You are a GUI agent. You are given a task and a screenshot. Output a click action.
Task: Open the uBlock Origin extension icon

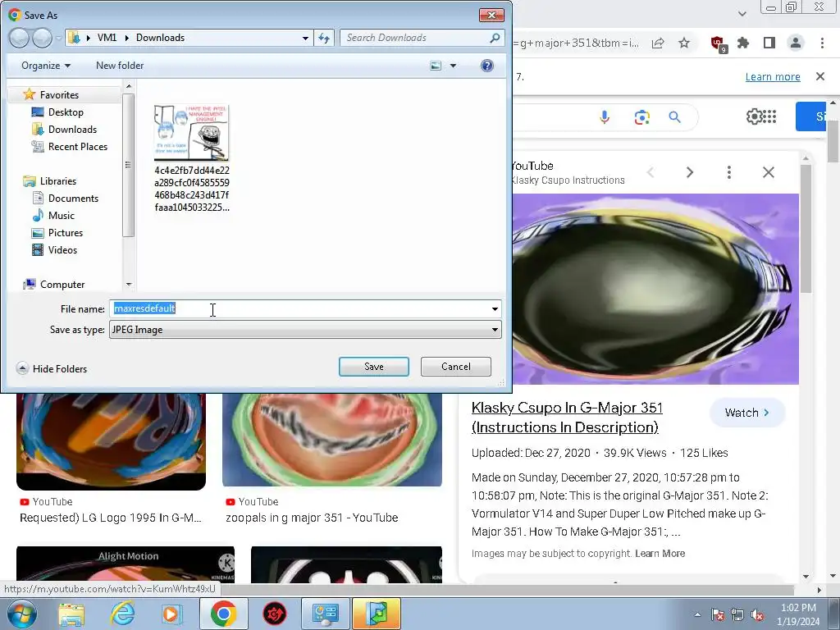coord(718,44)
